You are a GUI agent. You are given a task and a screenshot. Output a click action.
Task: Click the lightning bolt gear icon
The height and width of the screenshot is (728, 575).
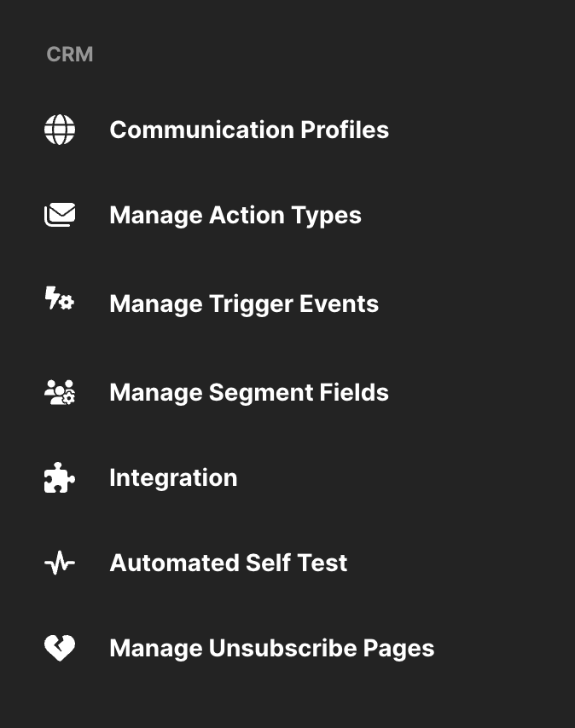point(60,299)
